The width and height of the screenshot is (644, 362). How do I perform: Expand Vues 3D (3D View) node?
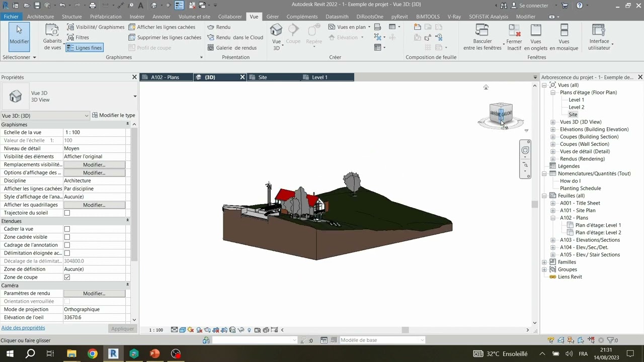pyautogui.click(x=553, y=122)
